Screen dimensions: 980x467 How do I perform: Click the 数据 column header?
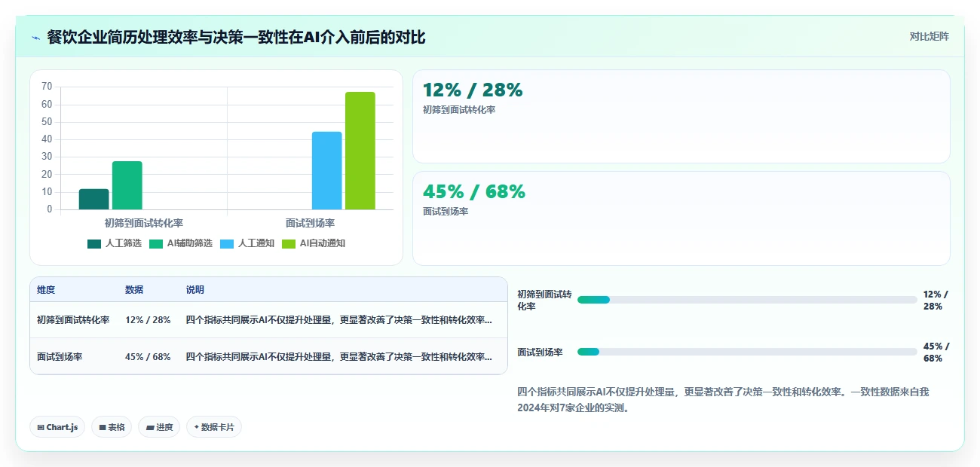134,290
